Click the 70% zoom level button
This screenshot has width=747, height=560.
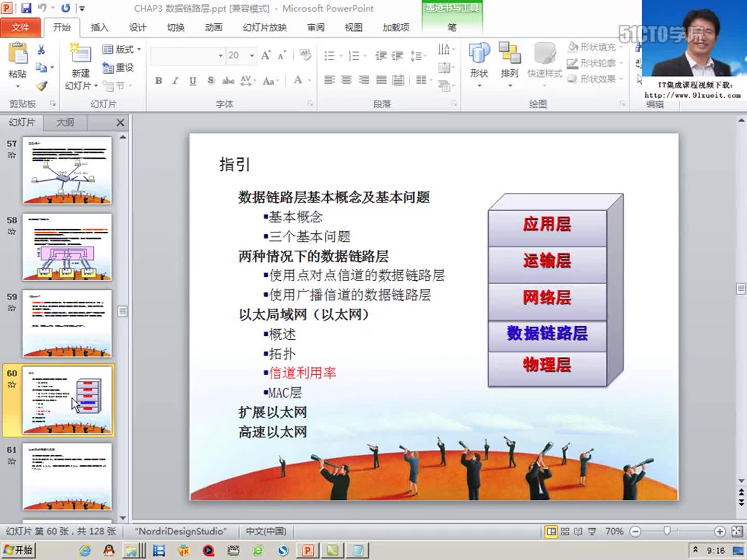614,531
